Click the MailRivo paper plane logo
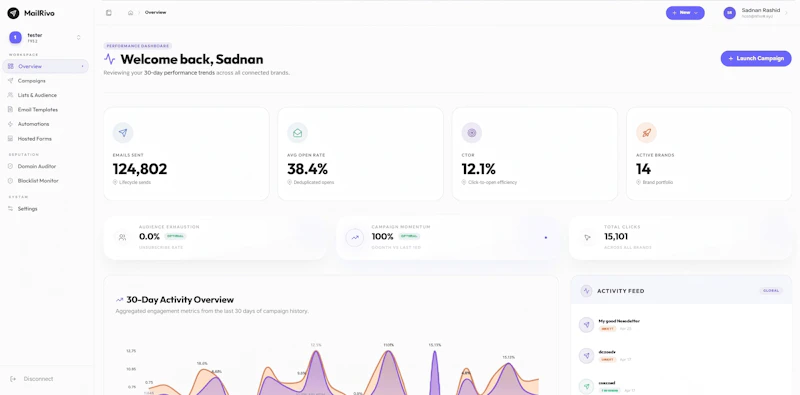Image resolution: width=800 pixels, height=395 pixels. (13, 13)
